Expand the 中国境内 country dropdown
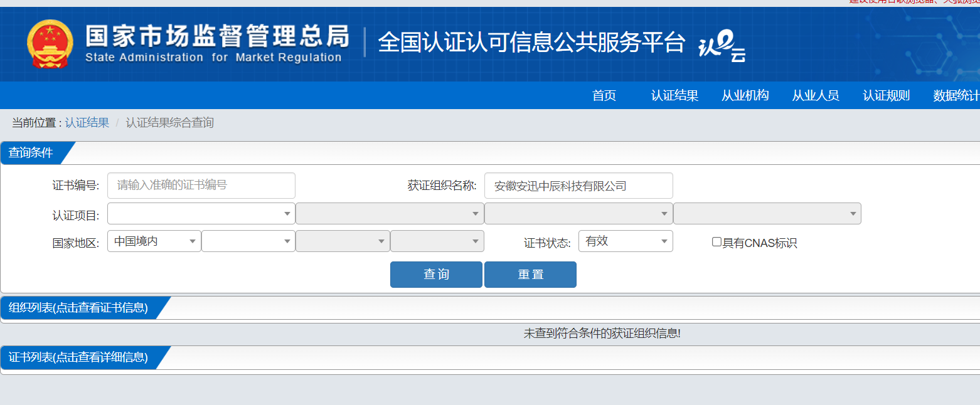Viewport: 980px width, 405px height. click(154, 241)
